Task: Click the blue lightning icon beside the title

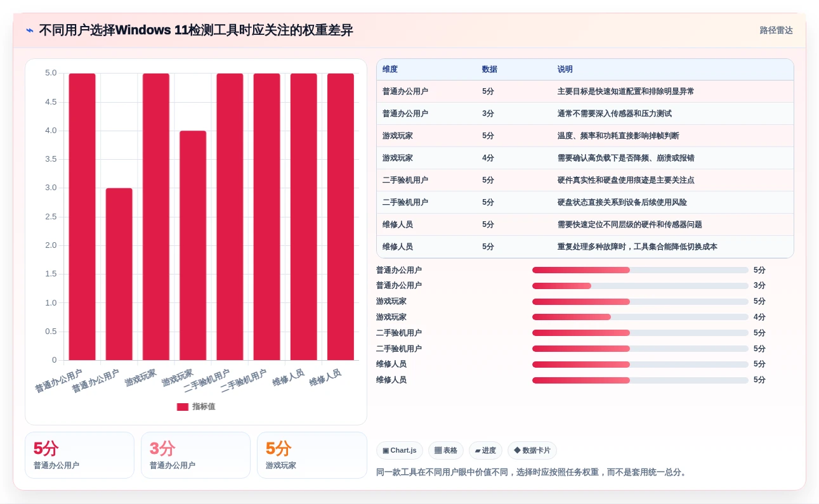Action: coord(30,30)
